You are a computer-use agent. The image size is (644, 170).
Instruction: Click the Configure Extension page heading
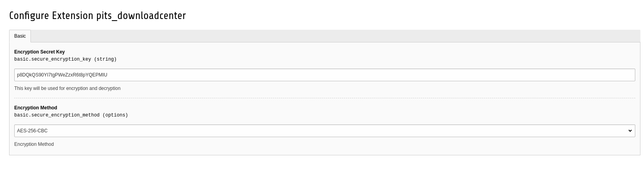[x=97, y=16]
